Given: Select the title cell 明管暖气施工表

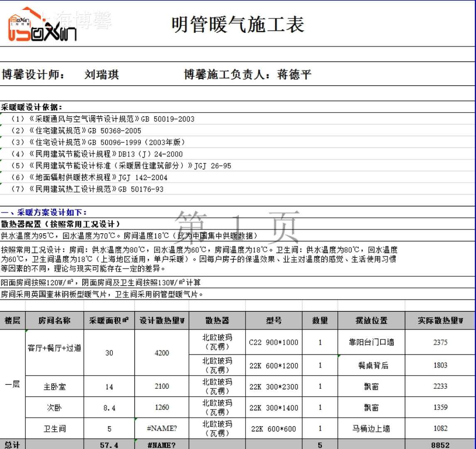Looking at the screenshot, I should (x=238, y=25).
